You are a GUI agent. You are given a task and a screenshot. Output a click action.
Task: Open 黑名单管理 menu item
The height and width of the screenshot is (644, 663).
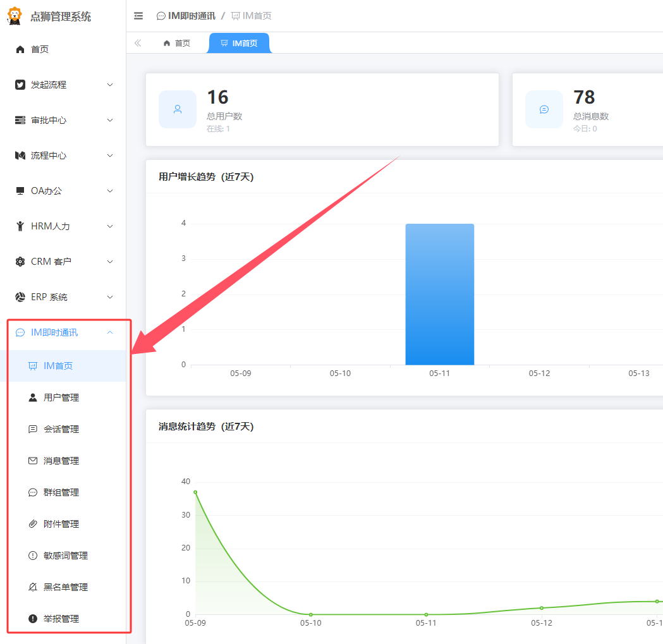[x=63, y=587]
